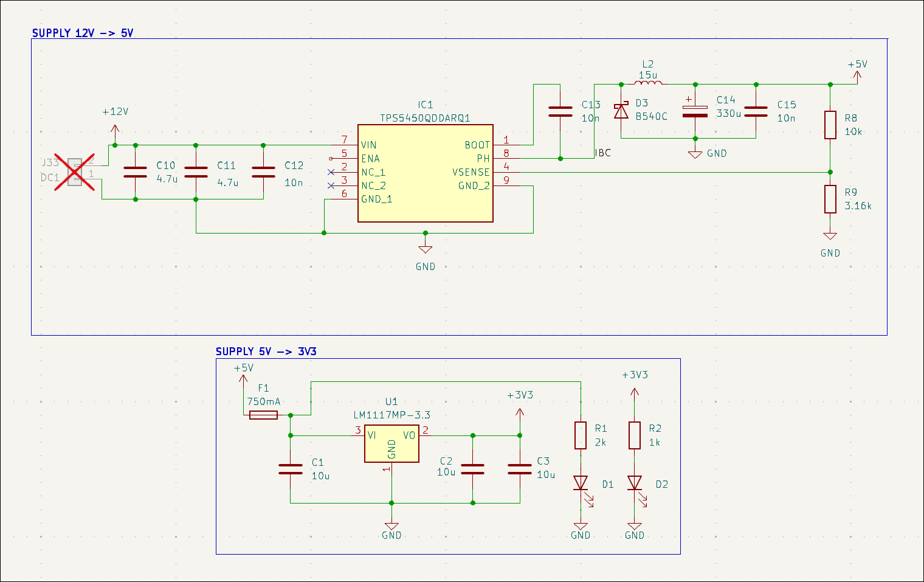The width and height of the screenshot is (924, 582).
Task: Select the TPS5450QDDARQ1 IC1 chip body
Action: [425, 173]
